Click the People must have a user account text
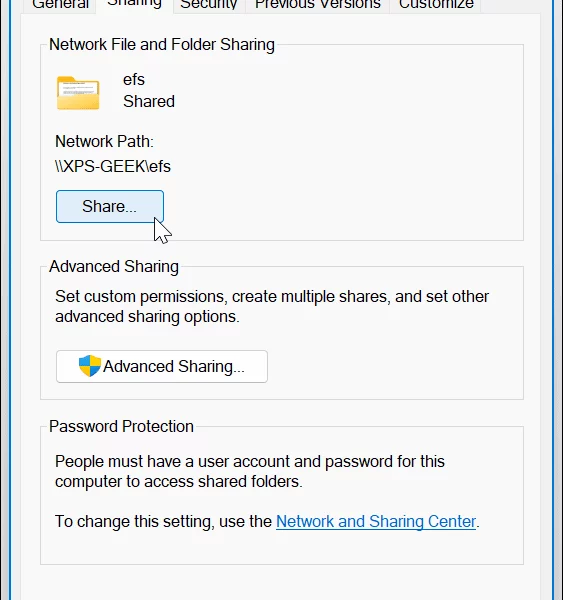Screen dimensions: 563x600 pos(250,471)
